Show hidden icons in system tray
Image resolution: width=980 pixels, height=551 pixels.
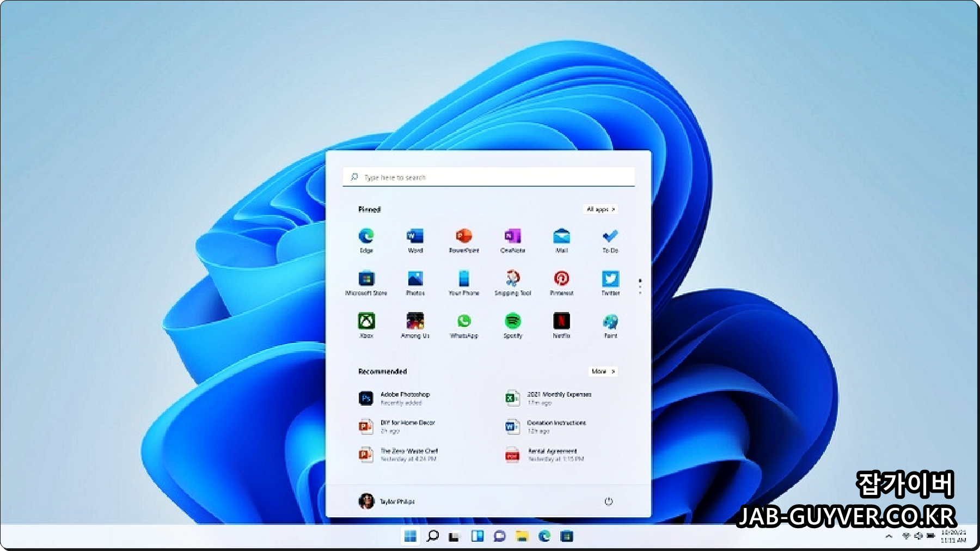[x=889, y=536]
